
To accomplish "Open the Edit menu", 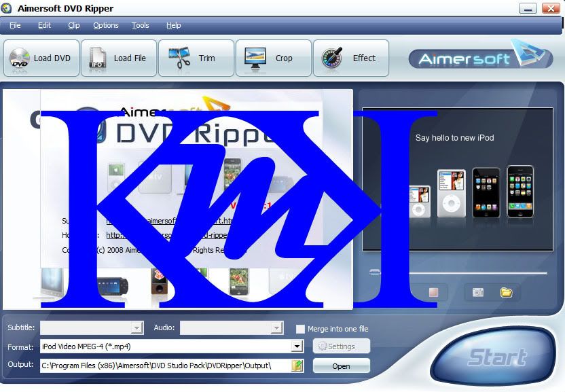I will coord(44,25).
